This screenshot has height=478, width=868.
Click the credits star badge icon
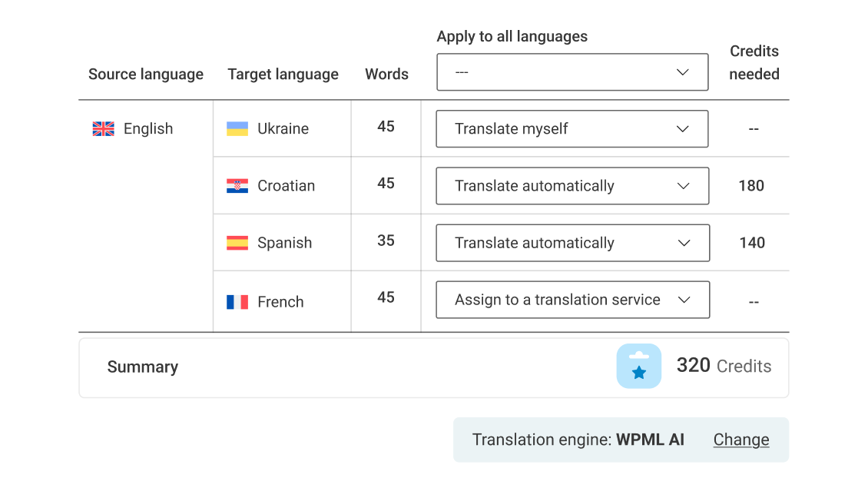pos(638,367)
